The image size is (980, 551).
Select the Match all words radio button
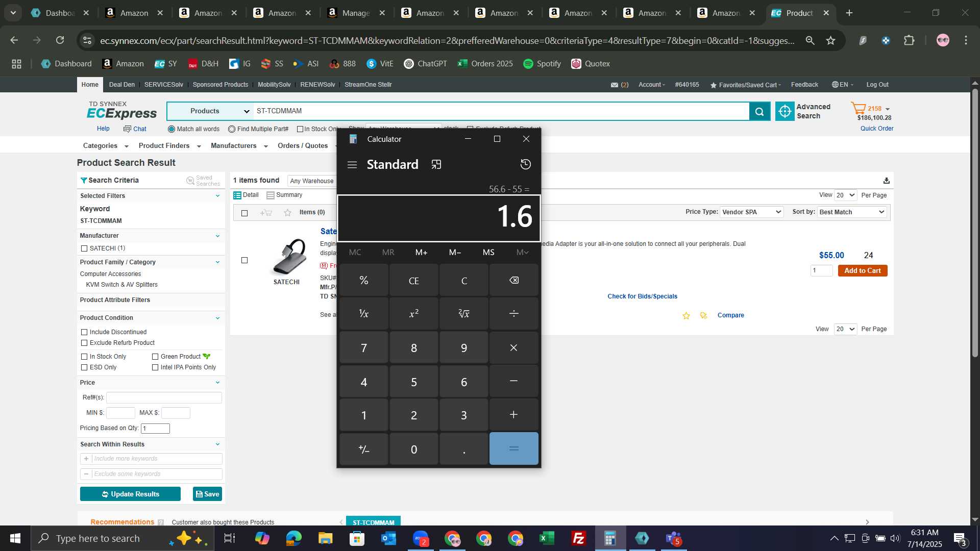[x=171, y=129]
